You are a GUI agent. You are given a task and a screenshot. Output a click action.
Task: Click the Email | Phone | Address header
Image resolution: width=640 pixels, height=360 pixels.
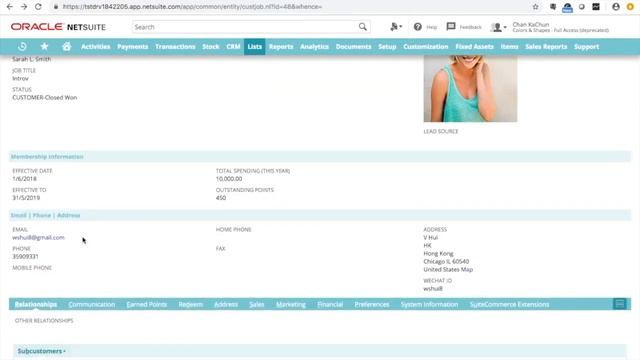point(45,215)
